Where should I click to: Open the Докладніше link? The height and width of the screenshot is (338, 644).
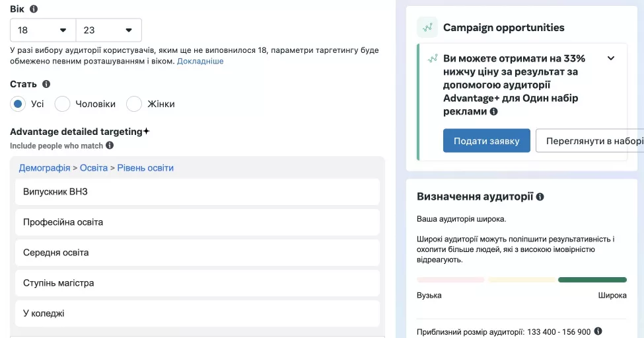pyautogui.click(x=200, y=61)
